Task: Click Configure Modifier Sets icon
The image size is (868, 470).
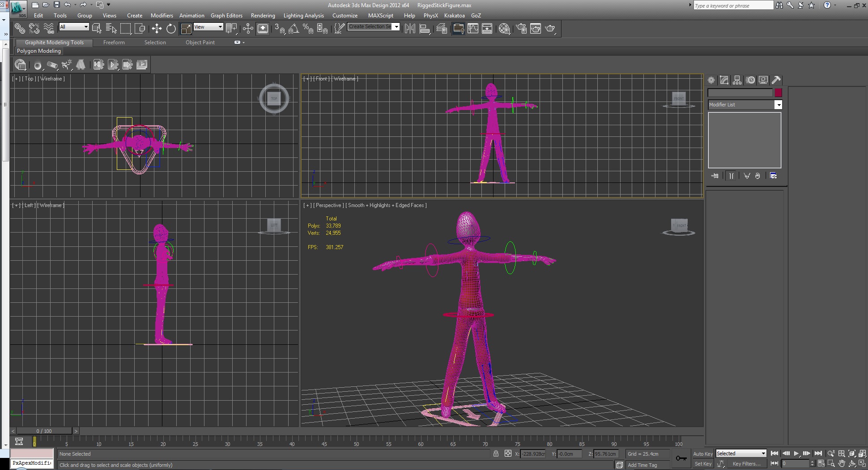Action: tap(774, 176)
